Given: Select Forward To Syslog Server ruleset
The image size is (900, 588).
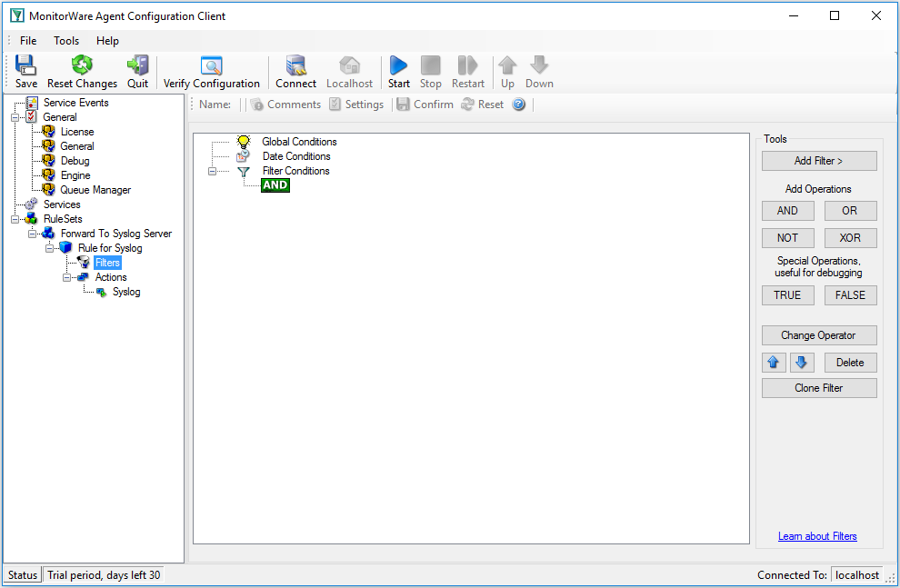Looking at the screenshot, I should [x=116, y=234].
